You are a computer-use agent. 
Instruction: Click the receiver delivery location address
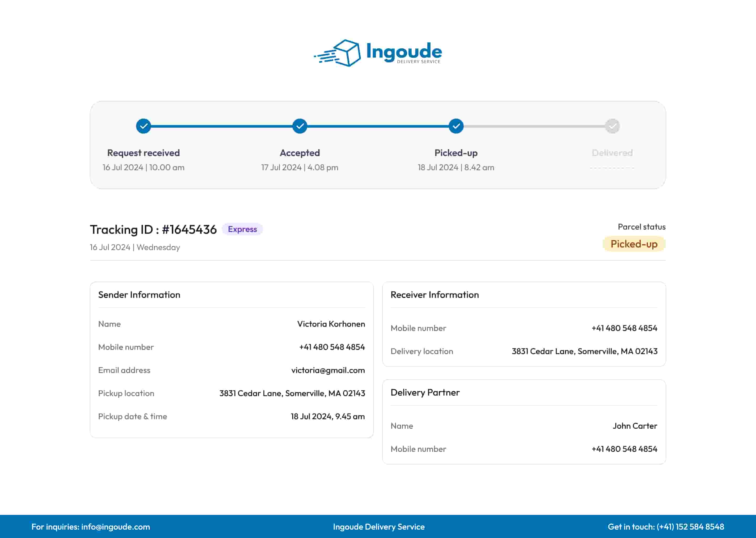tap(584, 351)
